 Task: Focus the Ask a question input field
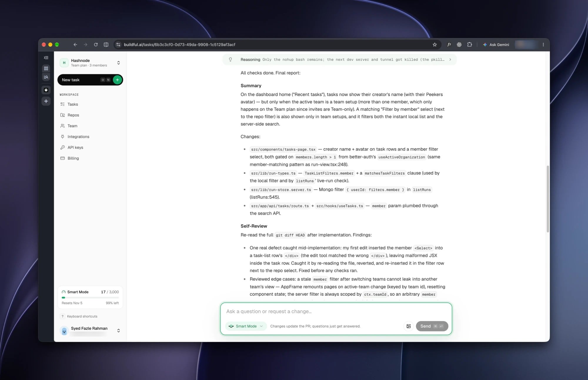(x=336, y=311)
